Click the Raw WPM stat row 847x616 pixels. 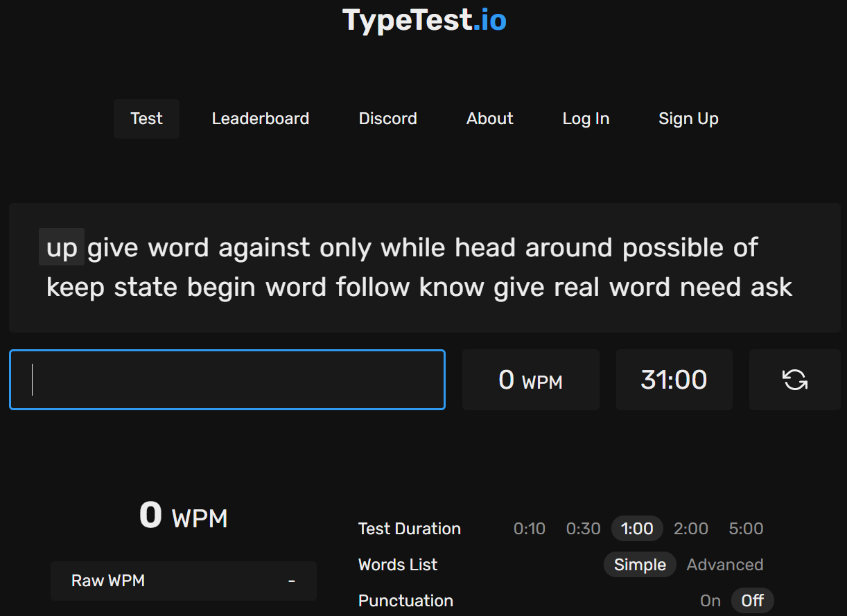point(183,581)
